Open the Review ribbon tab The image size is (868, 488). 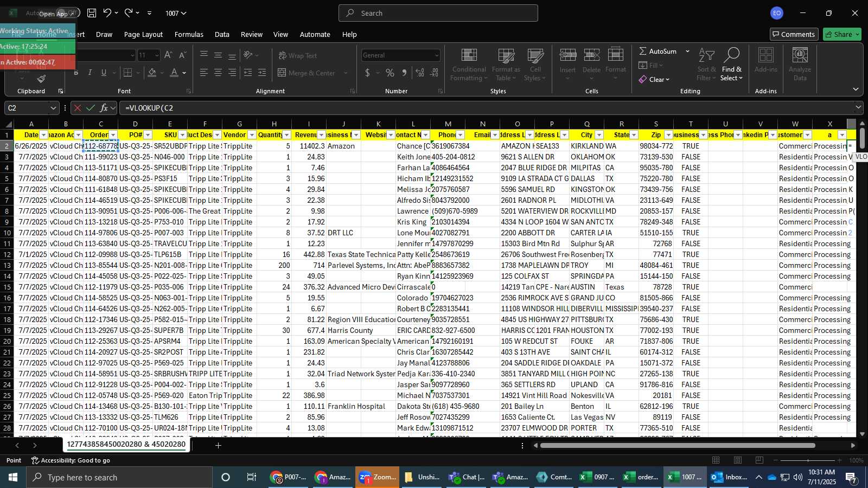[x=252, y=34]
